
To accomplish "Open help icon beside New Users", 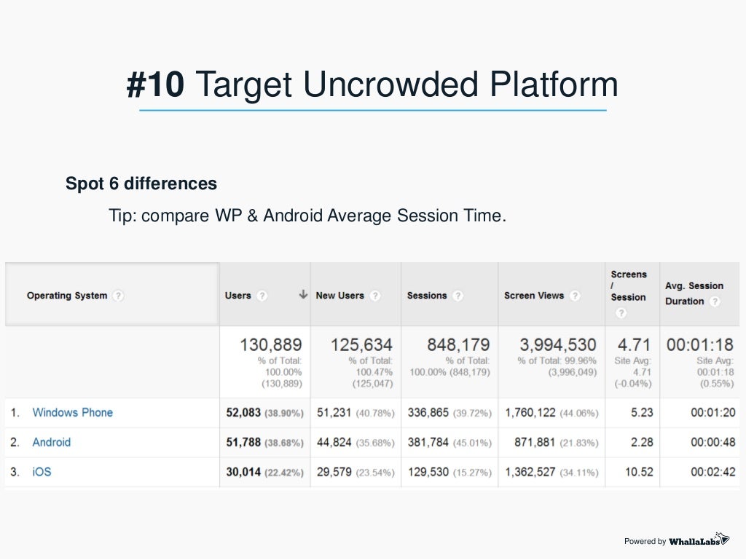I will tap(375, 296).
